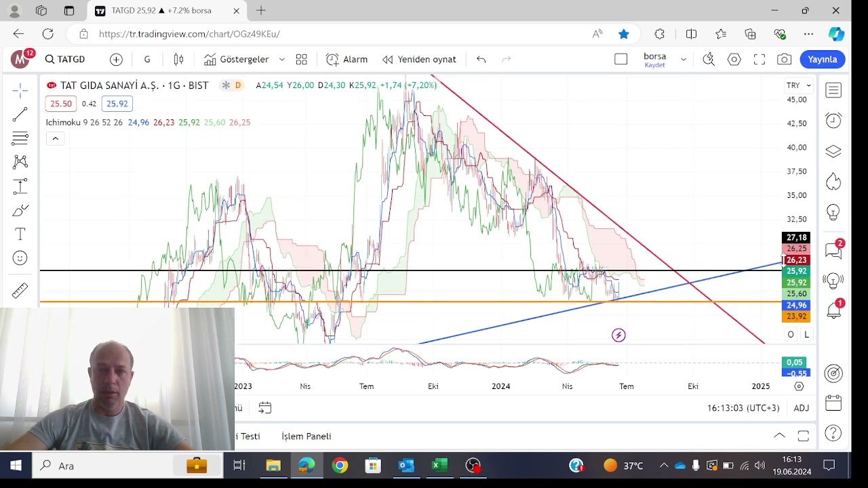Open the borsa layout dropdown arrow
868x488 pixels.
684,60
